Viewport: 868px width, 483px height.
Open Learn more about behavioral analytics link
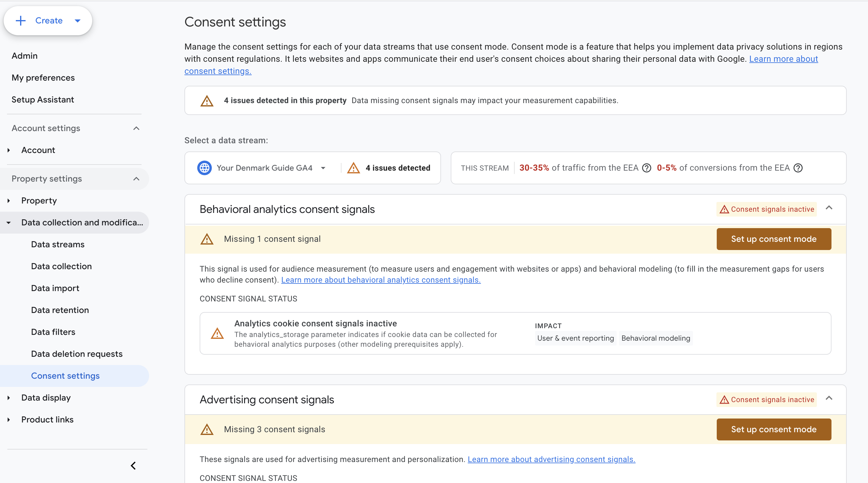point(381,280)
